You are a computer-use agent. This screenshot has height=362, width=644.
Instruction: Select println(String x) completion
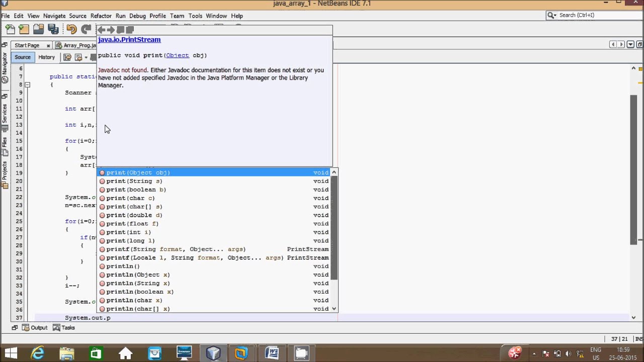pyautogui.click(x=214, y=283)
